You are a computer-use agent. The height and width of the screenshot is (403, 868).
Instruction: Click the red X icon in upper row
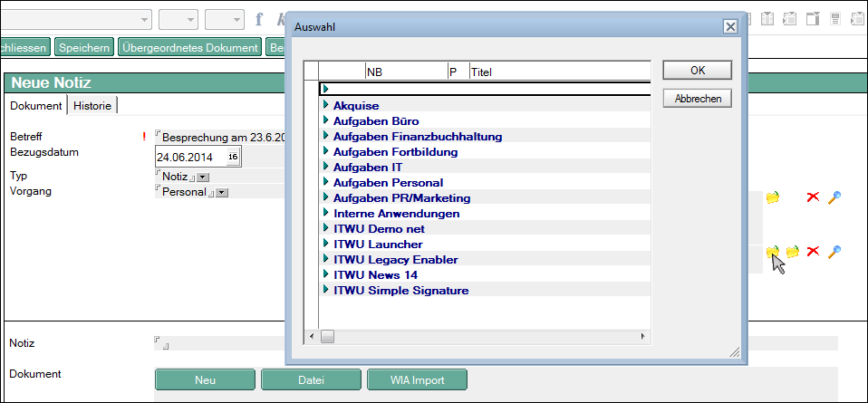813,197
